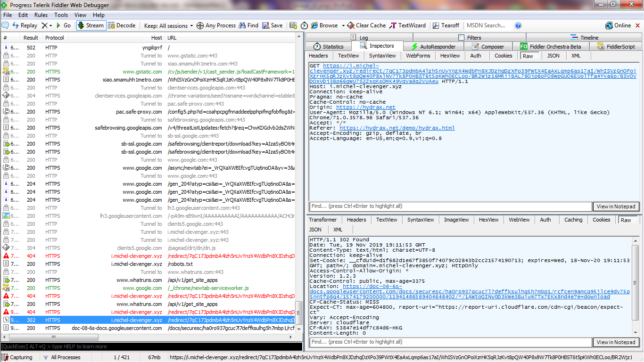The width and height of the screenshot is (644, 362).
Task: Open the Origin https://hydrax.net link
Action: point(366,107)
